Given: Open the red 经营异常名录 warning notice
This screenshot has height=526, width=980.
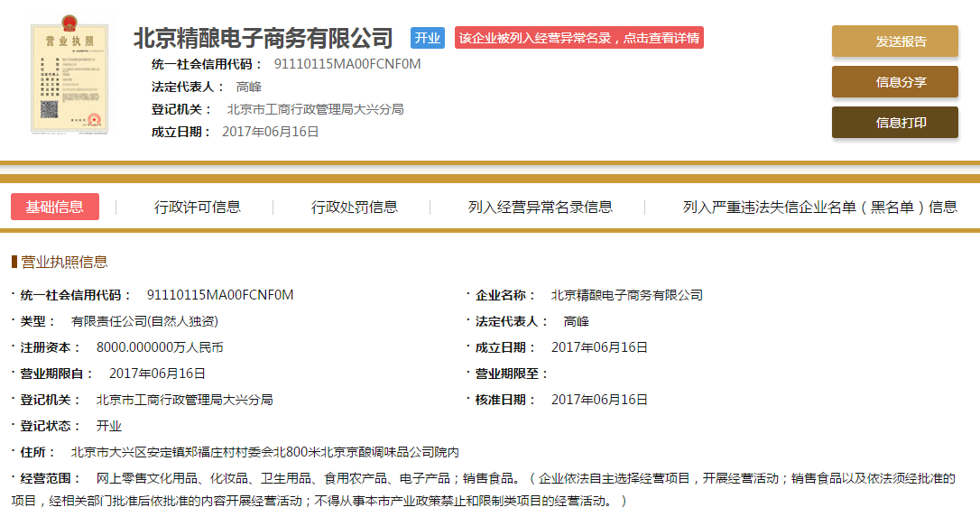Looking at the screenshot, I should [x=578, y=38].
